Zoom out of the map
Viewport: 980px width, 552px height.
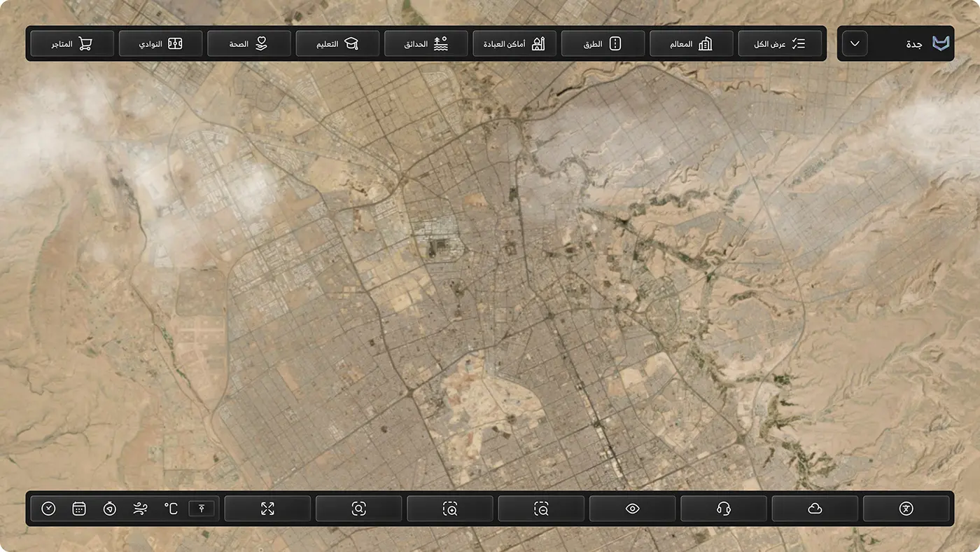point(541,509)
